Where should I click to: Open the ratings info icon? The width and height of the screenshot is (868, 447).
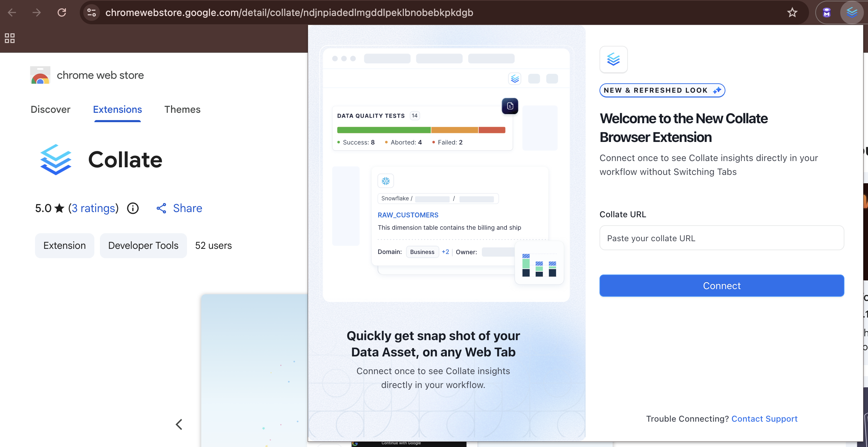coord(133,208)
